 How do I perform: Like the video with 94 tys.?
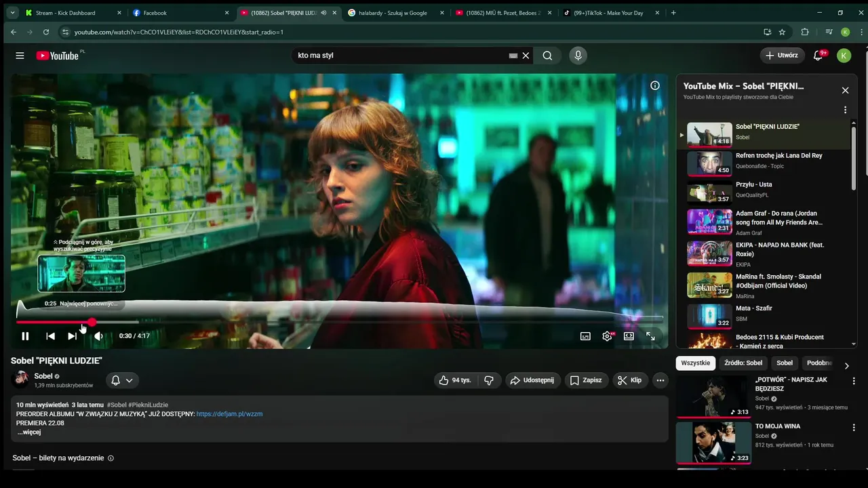[455, 380]
